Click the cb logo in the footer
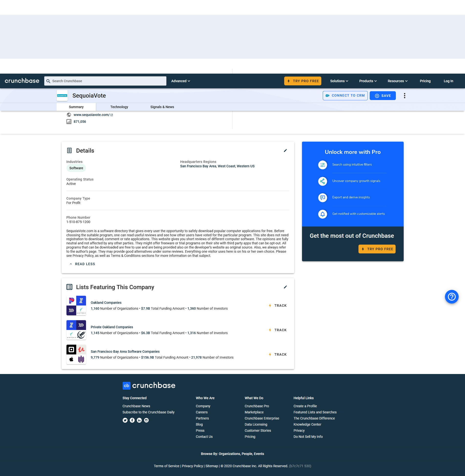The width and height of the screenshot is (465, 476). pos(126,386)
